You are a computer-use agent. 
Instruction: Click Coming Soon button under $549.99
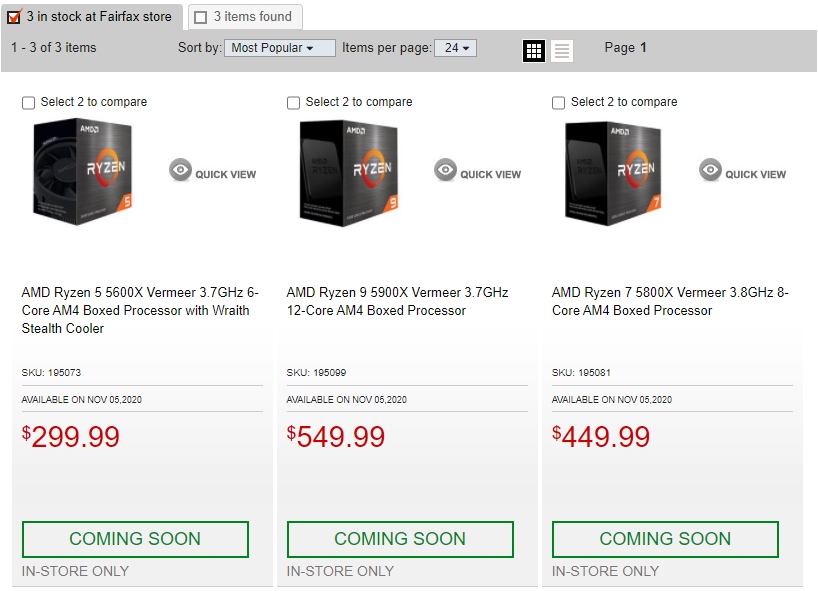tap(400, 539)
